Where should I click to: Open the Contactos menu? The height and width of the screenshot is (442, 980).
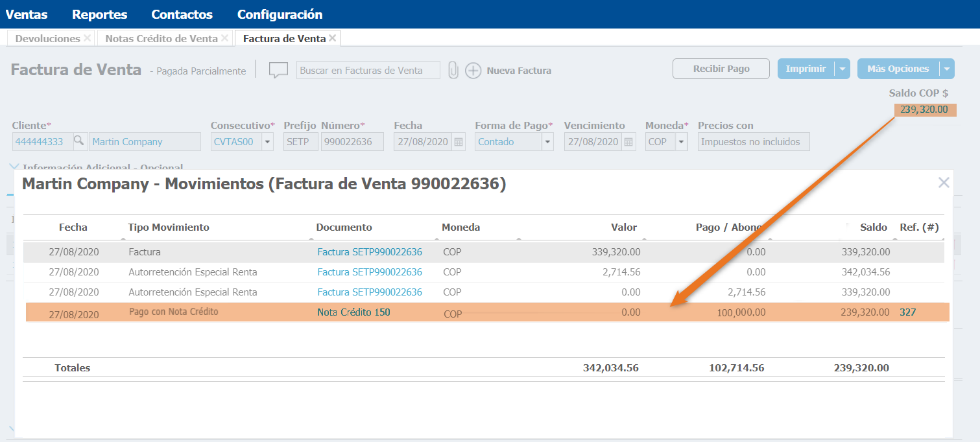pos(182,14)
